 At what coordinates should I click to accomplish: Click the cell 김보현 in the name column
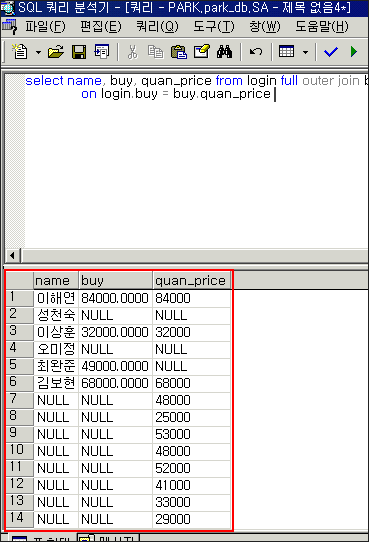click(56, 383)
